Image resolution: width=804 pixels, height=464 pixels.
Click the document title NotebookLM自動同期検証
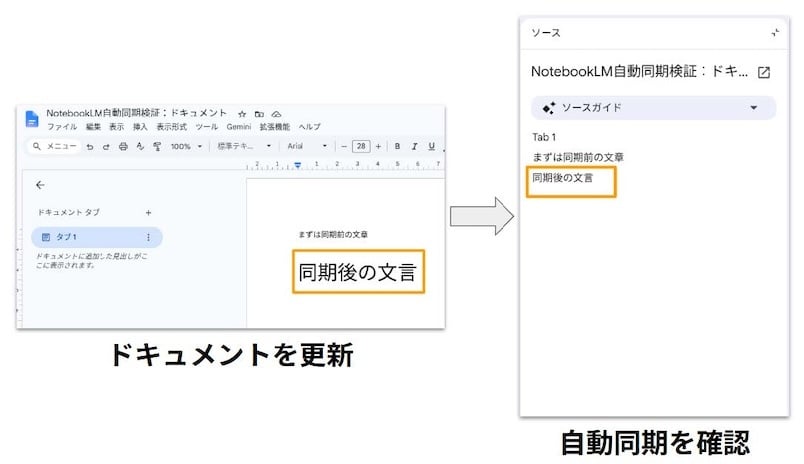(136, 113)
